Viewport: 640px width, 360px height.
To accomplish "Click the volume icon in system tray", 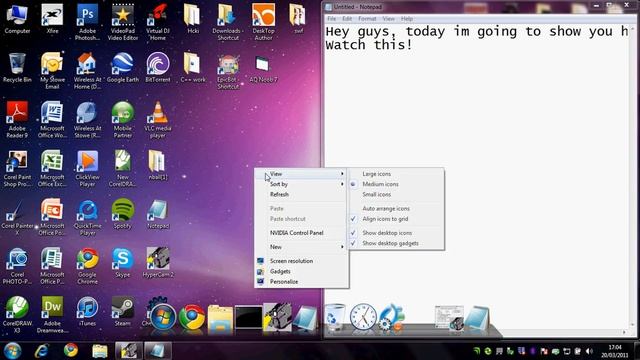I will click(x=589, y=351).
